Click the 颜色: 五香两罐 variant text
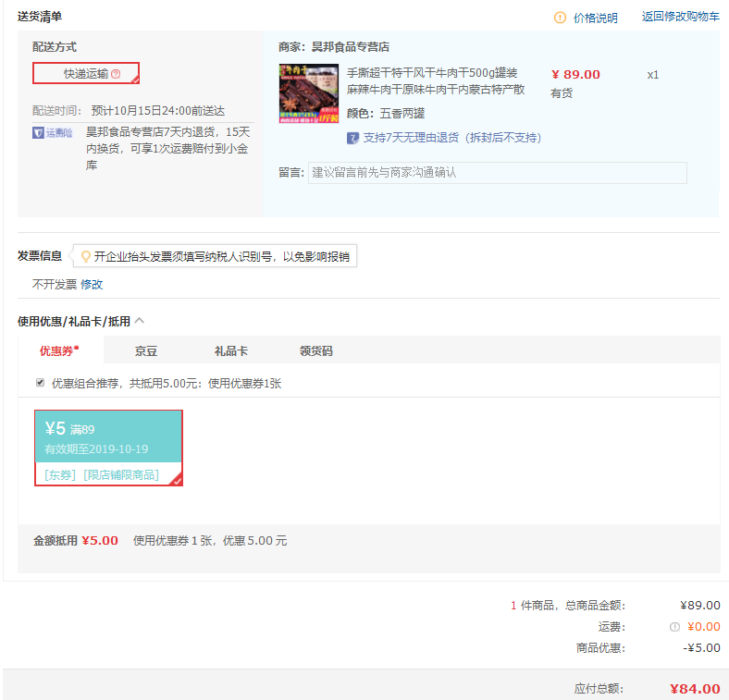This screenshot has width=729, height=700. pyautogui.click(x=386, y=114)
